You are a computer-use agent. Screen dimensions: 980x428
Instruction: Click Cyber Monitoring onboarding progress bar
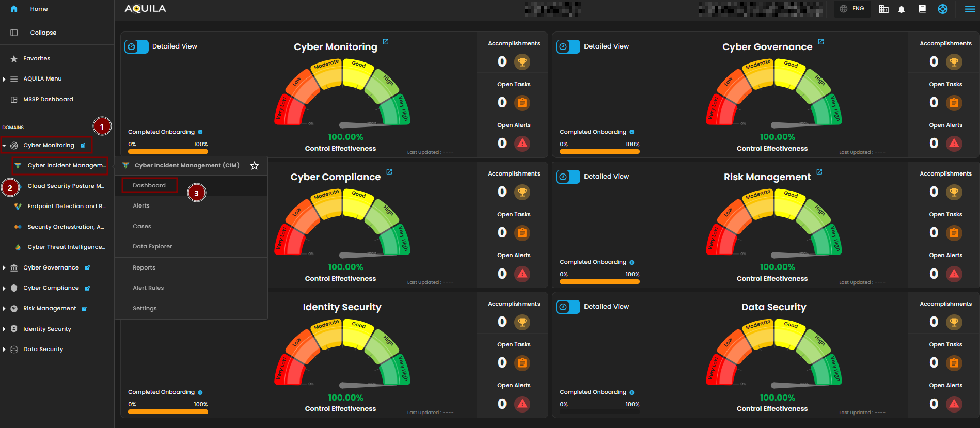coord(168,152)
